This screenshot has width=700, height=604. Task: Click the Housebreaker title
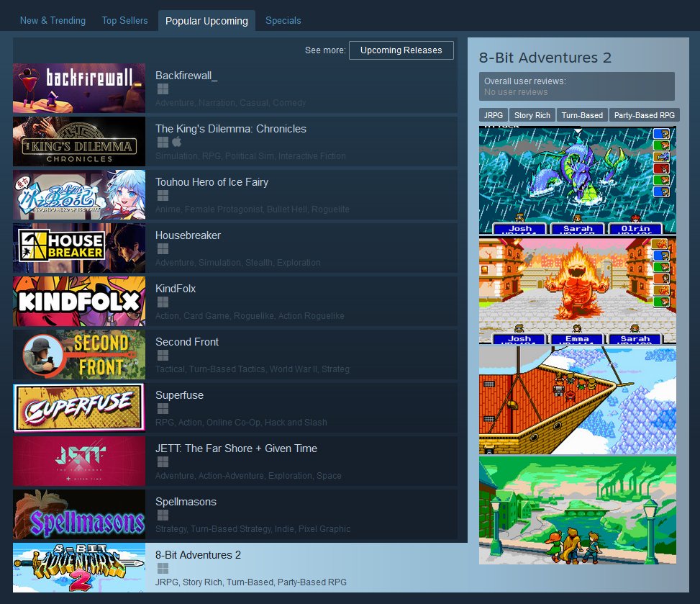(188, 235)
